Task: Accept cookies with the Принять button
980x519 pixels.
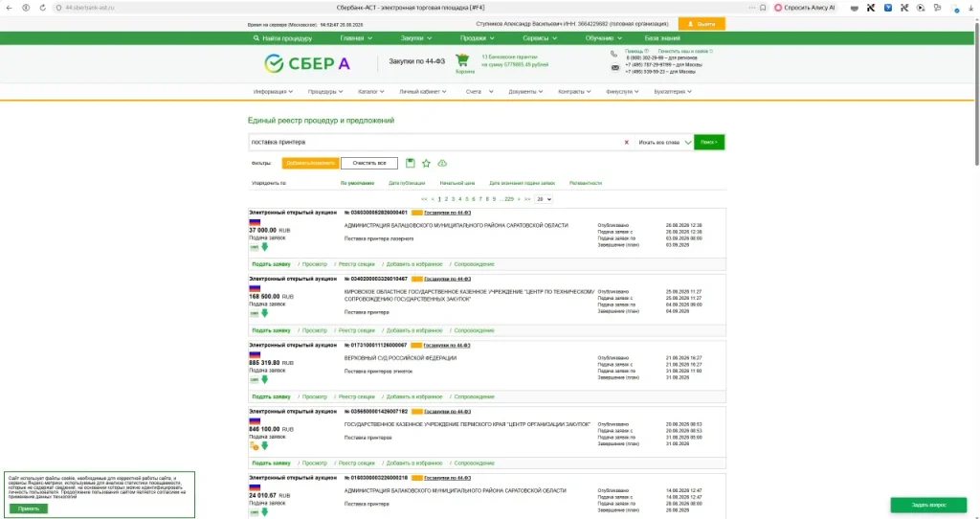Action: 29,509
